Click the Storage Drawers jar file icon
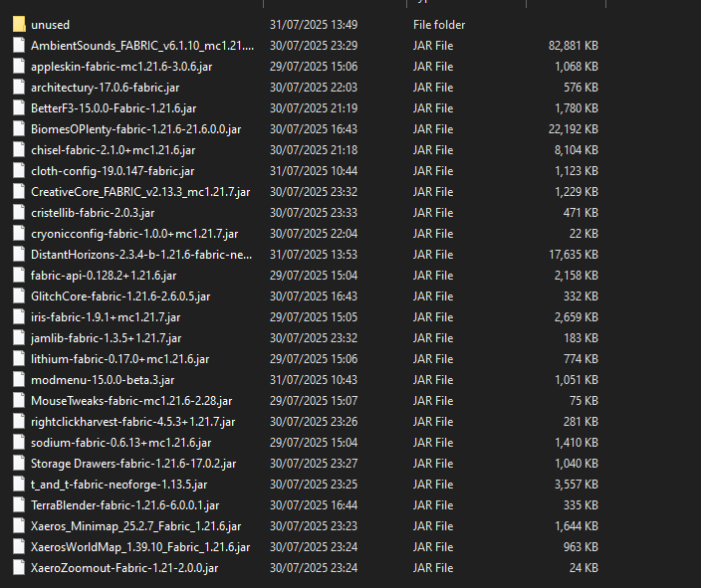This screenshot has height=588, width=701. 19,464
